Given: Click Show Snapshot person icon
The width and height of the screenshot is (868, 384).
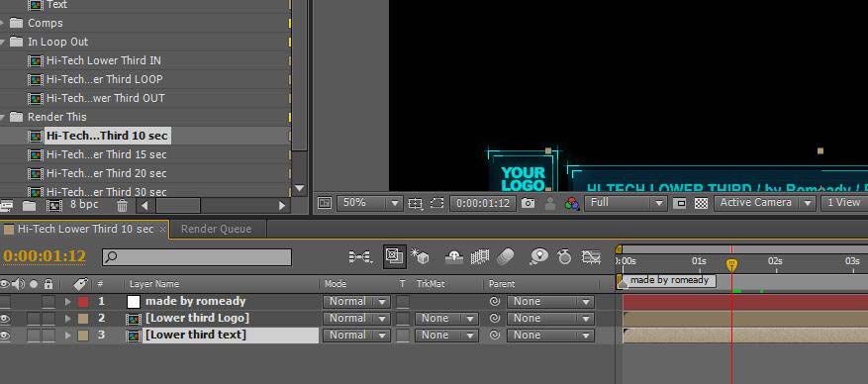Looking at the screenshot, I should tap(549, 203).
